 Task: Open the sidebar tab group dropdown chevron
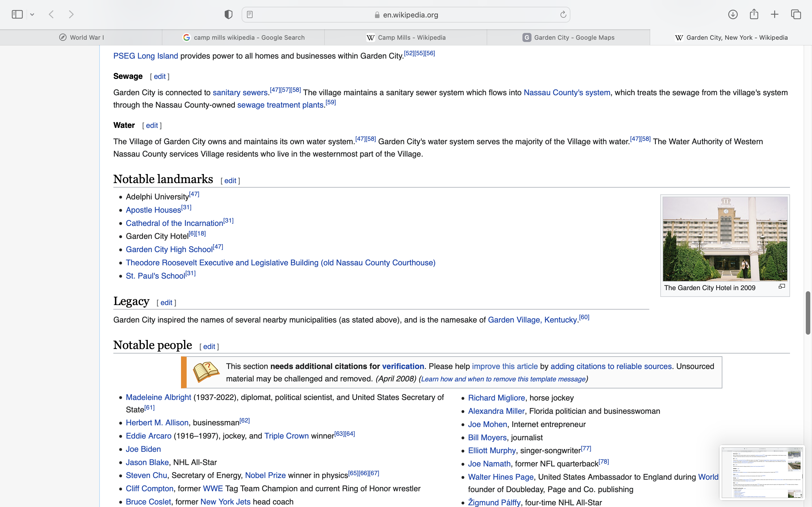32,14
